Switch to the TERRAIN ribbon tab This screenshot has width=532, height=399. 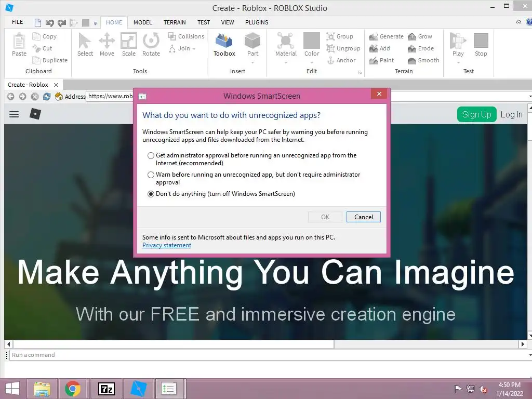coord(175,22)
